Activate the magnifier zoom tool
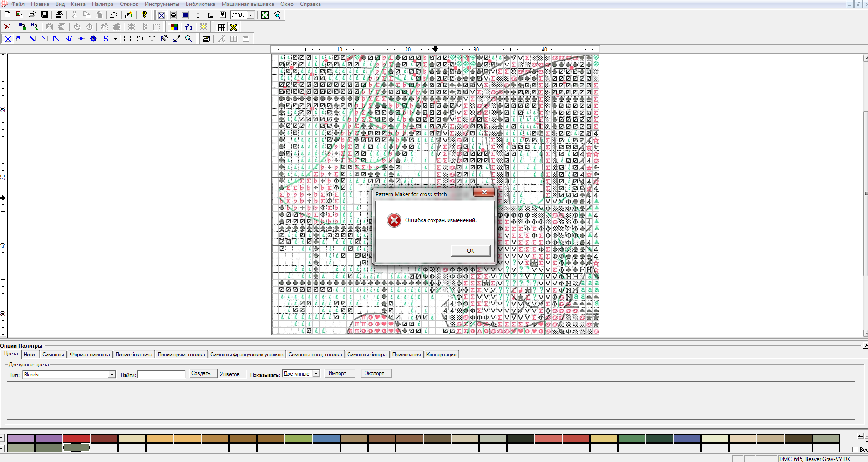 pyautogui.click(x=189, y=39)
